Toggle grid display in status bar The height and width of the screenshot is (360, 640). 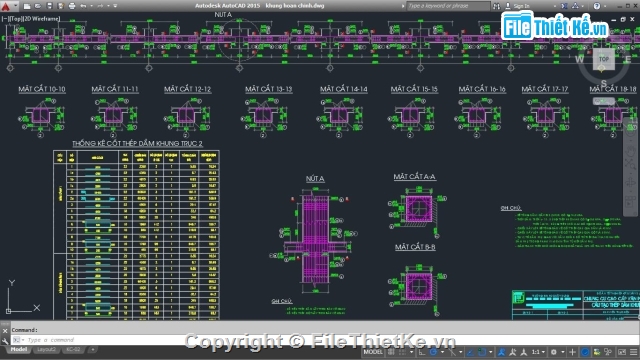point(391,352)
